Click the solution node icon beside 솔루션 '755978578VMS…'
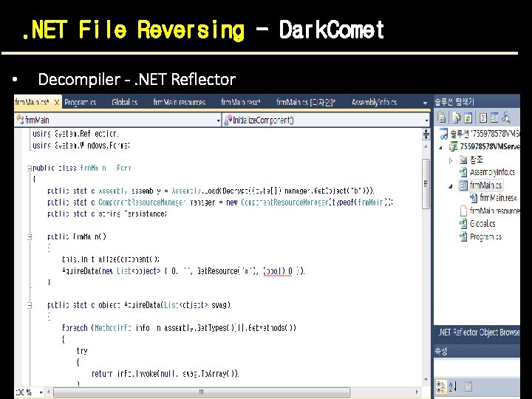Screen dimensions: 532x399 point(444,134)
